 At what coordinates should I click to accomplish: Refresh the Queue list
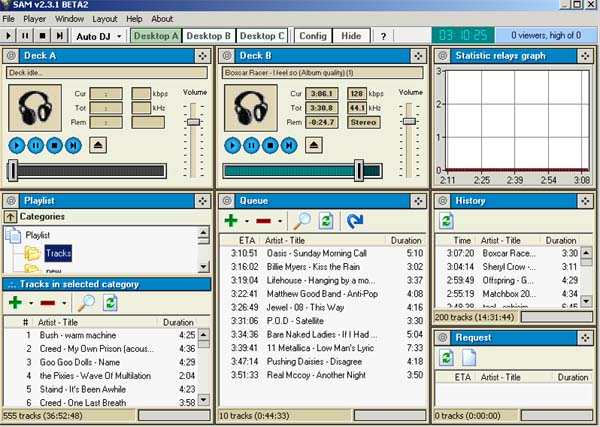tap(326, 221)
